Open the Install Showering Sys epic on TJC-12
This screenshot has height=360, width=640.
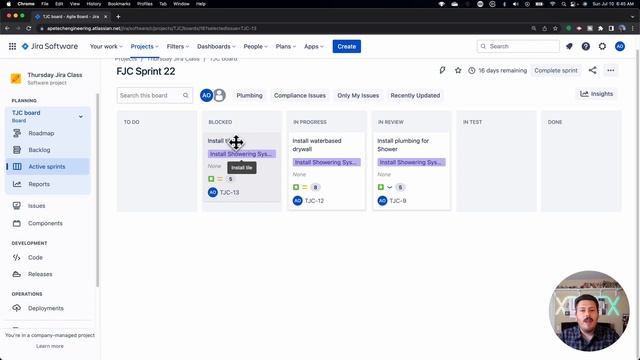pyautogui.click(x=326, y=162)
